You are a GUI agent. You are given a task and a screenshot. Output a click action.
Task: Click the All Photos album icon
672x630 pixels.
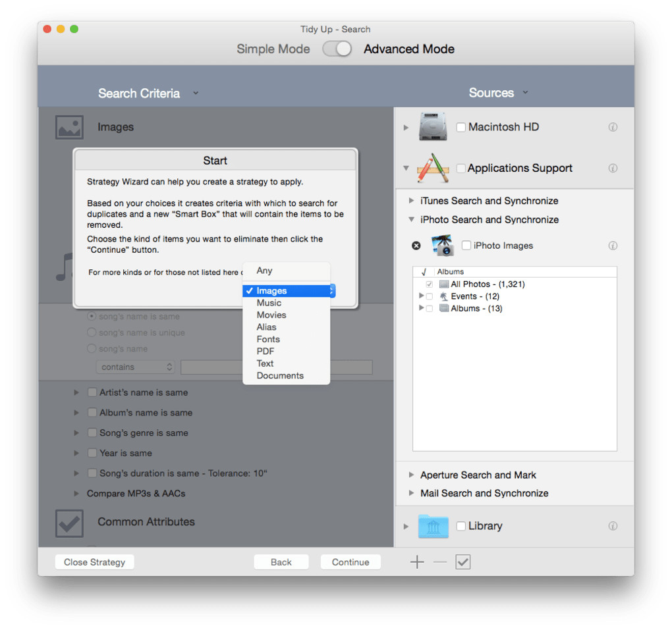click(443, 284)
